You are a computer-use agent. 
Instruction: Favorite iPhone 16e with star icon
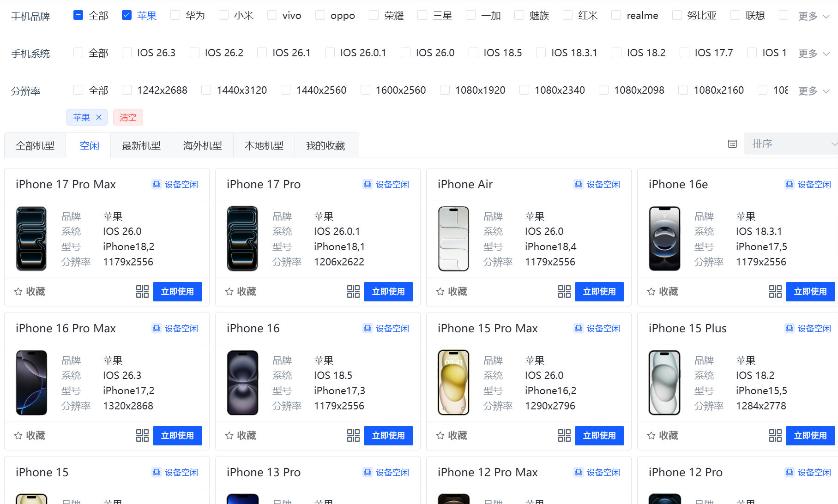651,292
